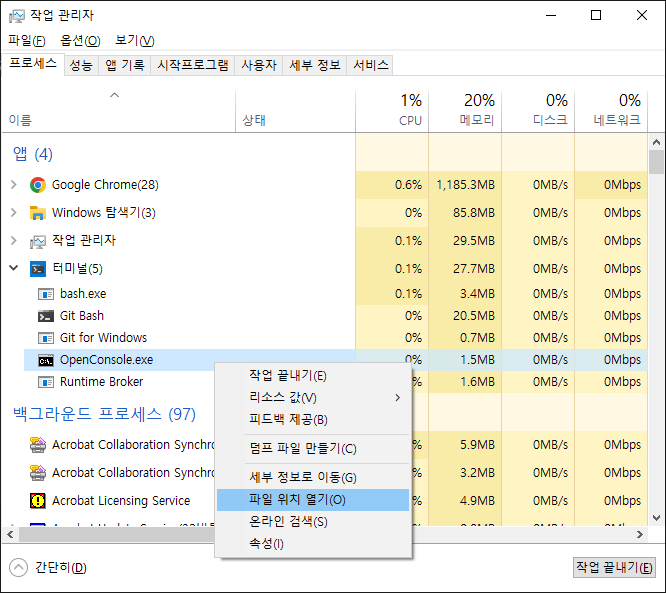Toggle the name column sort arrow
This screenshot has width=666, height=593.
pos(114,95)
